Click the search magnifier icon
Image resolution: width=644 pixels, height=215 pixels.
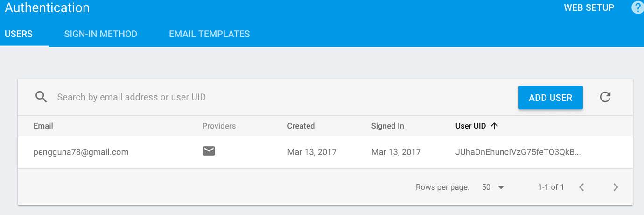point(41,97)
